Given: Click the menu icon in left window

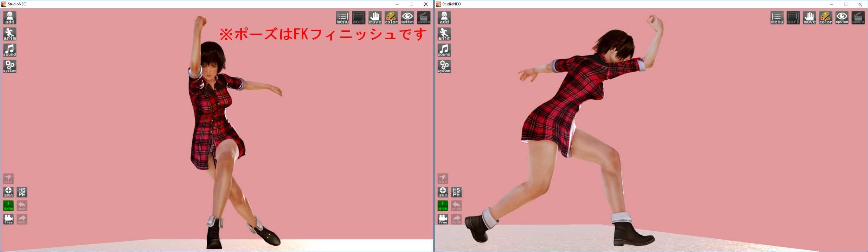Looking at the screenshot, I should (x=343, y=18).
